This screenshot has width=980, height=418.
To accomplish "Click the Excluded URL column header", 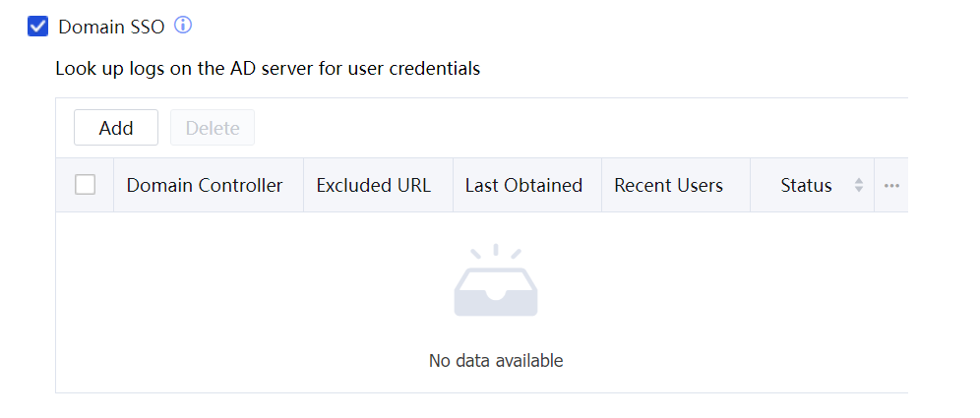I will click(374, 185).
